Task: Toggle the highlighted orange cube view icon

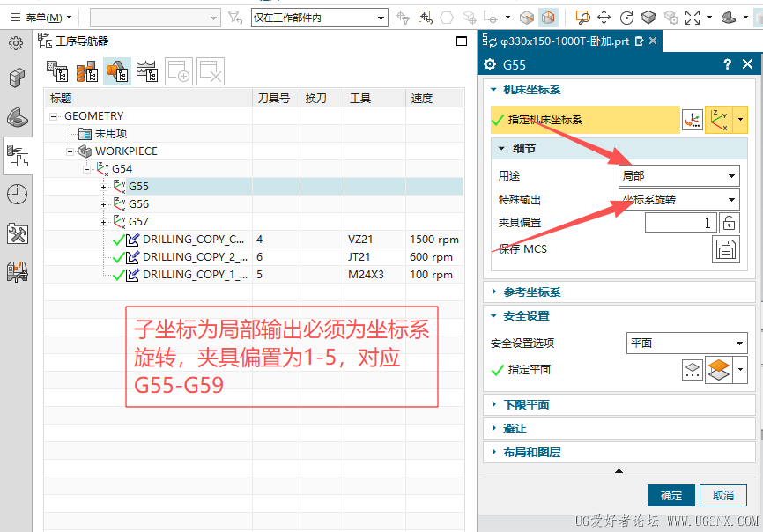Action: coord(548,18)
